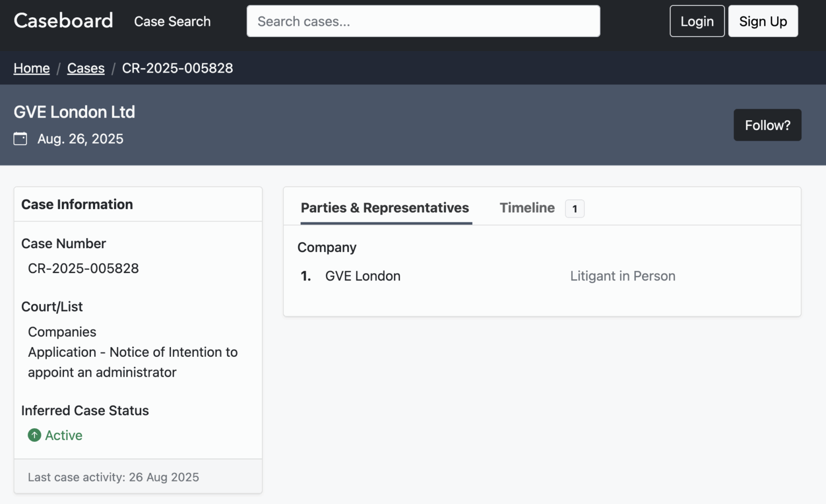Screen dimensions: 826x504
Task: Click the Last case activity footer text
Action: 113,477
